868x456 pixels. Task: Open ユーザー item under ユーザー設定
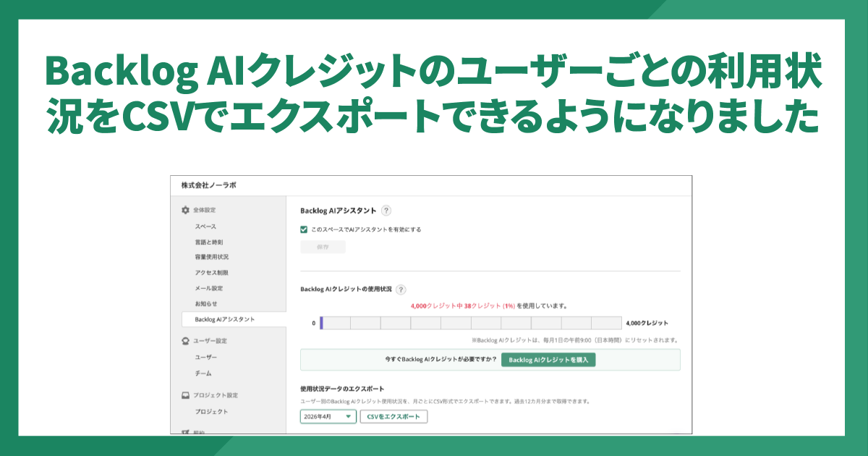(205, 358)
